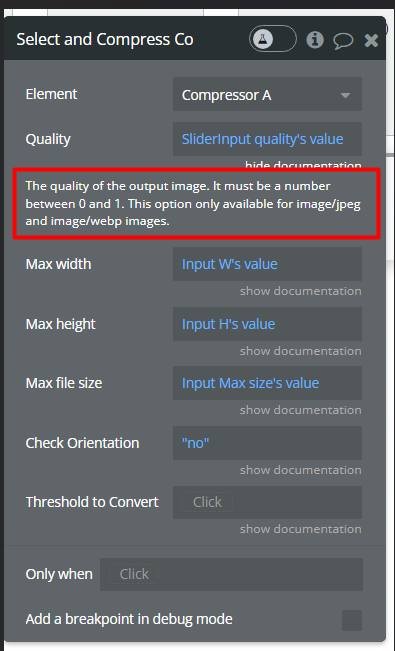Hide documentation for Quality

(303, 166)
